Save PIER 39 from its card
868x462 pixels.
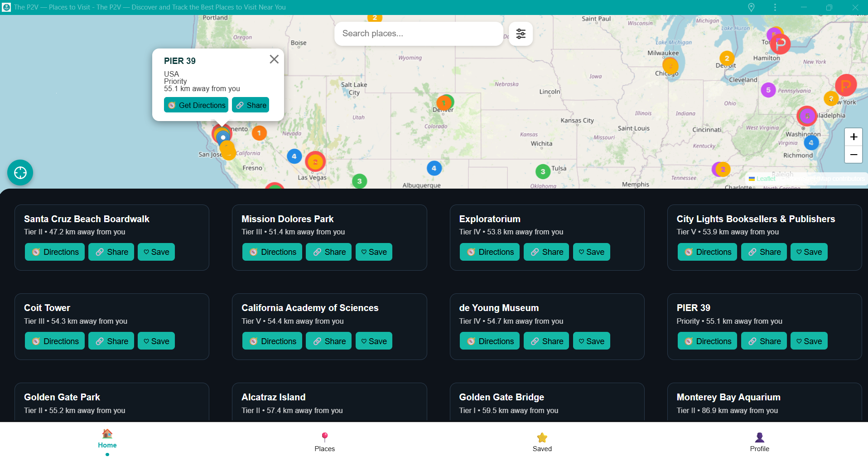click(x=809, y=340)
